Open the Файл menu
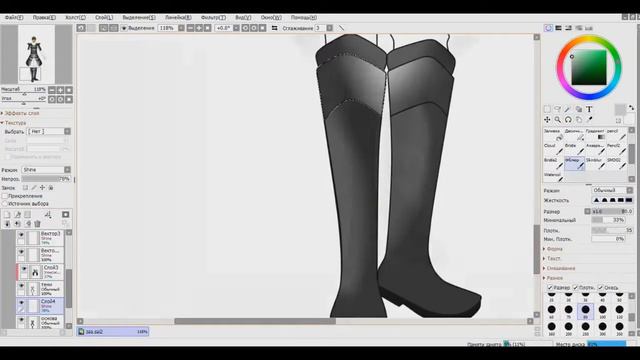 13,18
